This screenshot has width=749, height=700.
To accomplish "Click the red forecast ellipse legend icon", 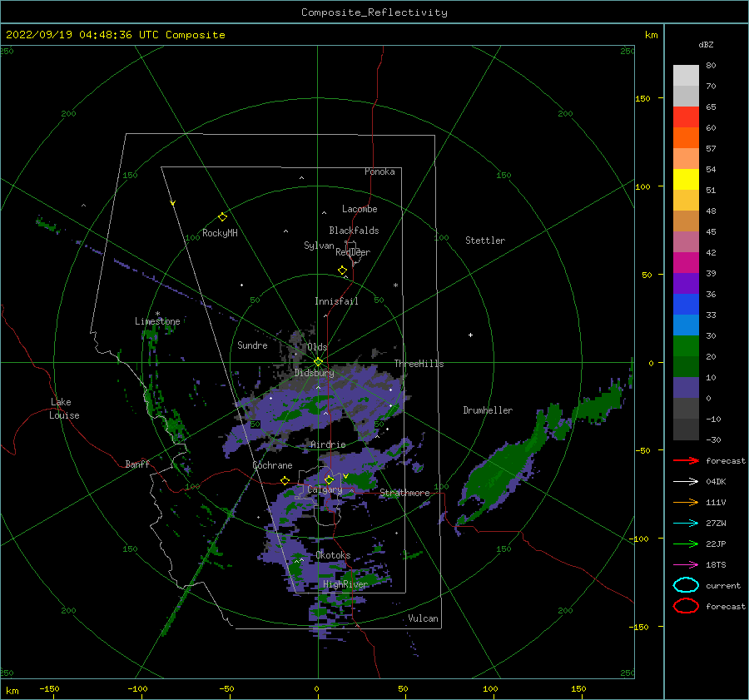I will pyautogui.click(x=686, y=606).
